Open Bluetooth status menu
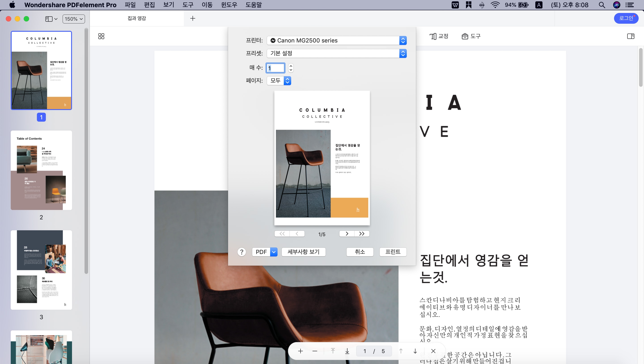The image size is (644, 364). (482, 5)
